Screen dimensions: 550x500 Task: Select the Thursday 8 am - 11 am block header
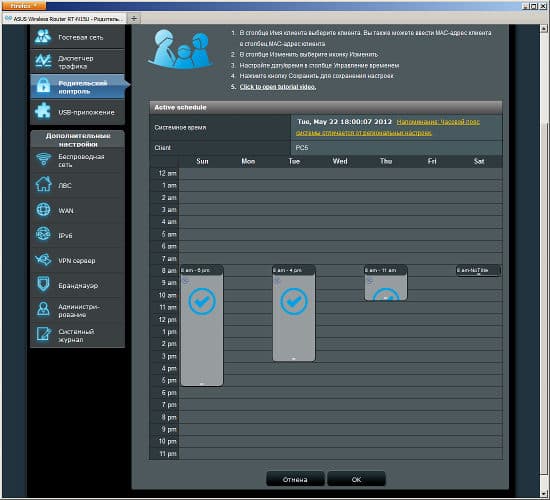(x=386, y=270)
